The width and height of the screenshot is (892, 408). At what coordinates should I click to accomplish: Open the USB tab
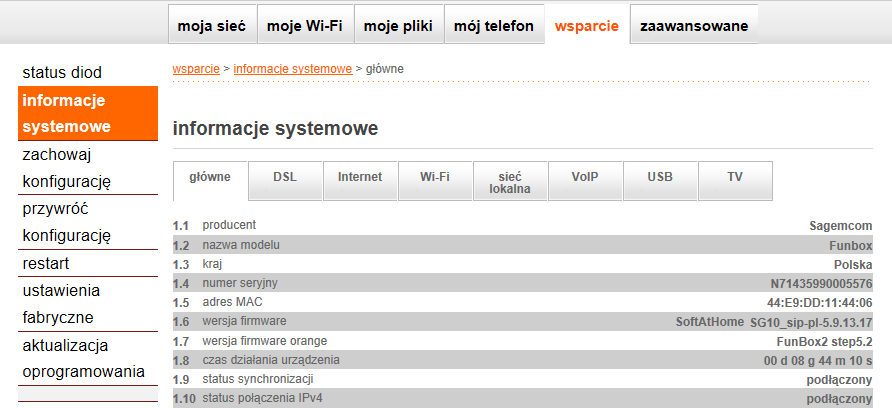click(660, 177)
